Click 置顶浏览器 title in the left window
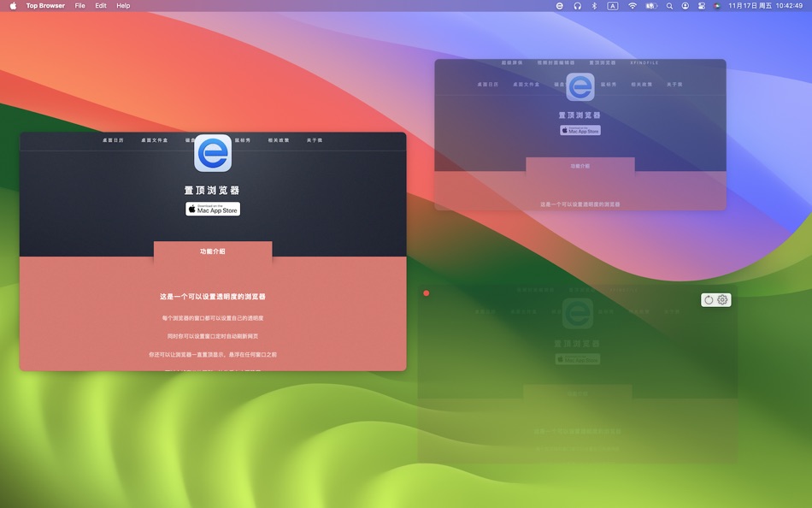Image resolution: width=812 pixels, height=508 pixels. click(212, 190)
